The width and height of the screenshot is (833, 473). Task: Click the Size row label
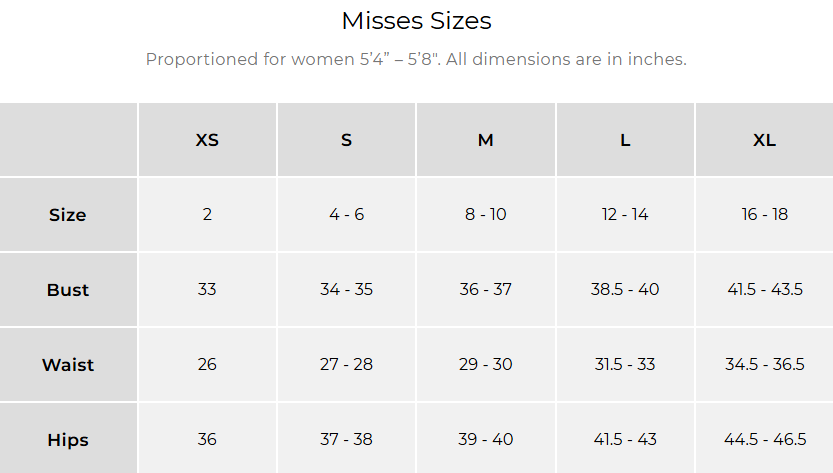(x=68, y=215)
